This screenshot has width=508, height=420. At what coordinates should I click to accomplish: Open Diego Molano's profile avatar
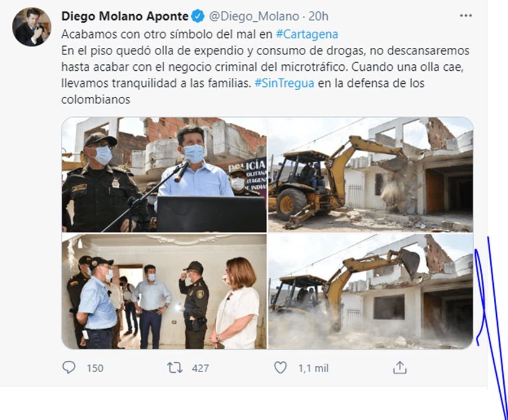[x=31, y=27]
